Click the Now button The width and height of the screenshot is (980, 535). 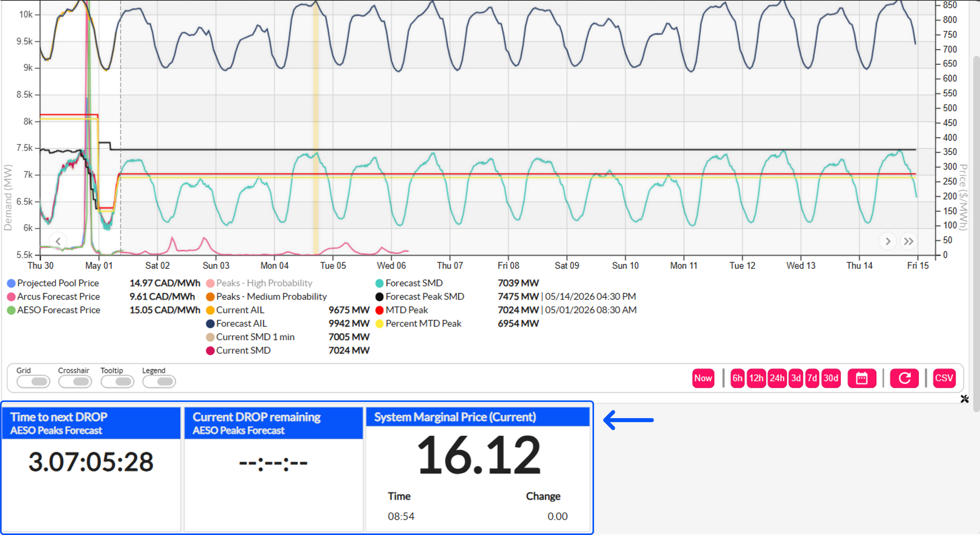point(703,378)
